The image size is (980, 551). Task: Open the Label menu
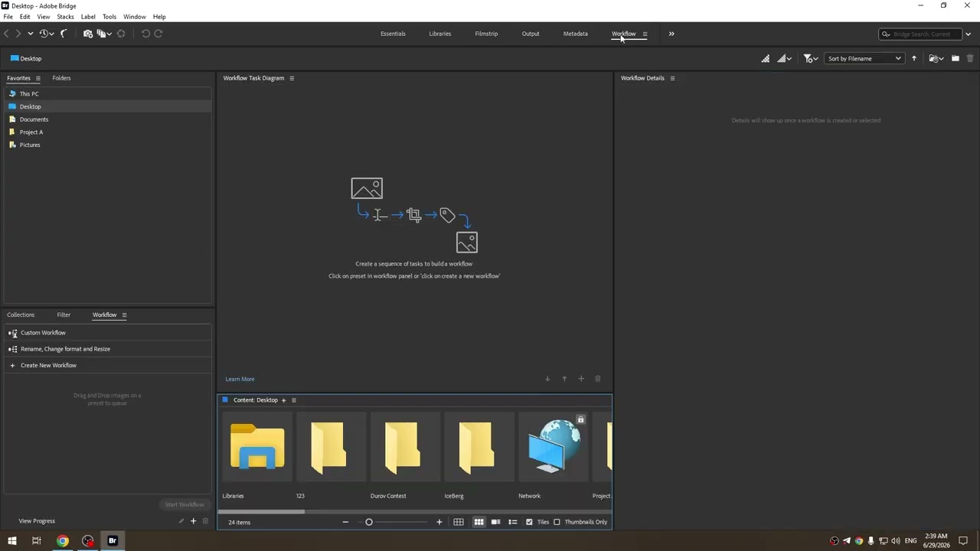pyautogui.click(x=88, y=16)
